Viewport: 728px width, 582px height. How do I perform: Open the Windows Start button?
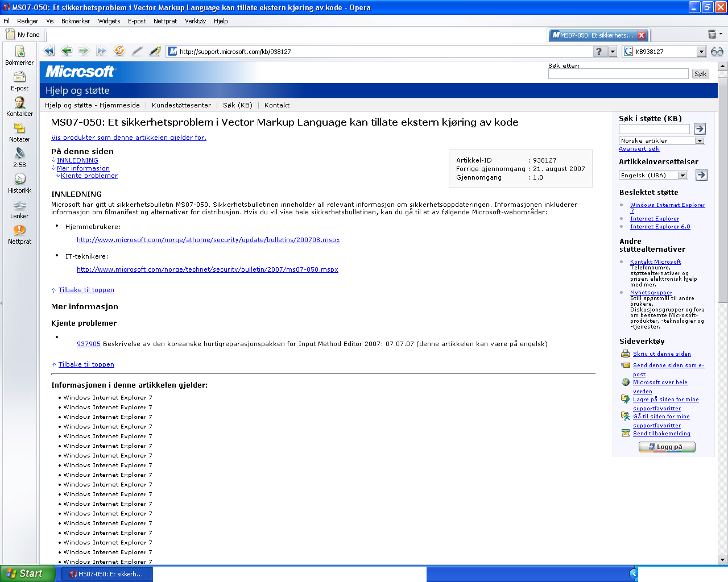point(27,573)
